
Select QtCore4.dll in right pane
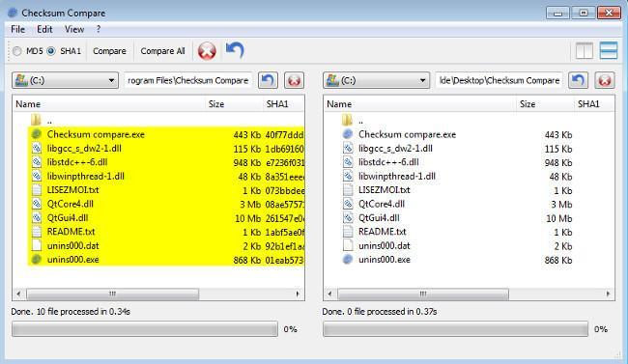382,204
